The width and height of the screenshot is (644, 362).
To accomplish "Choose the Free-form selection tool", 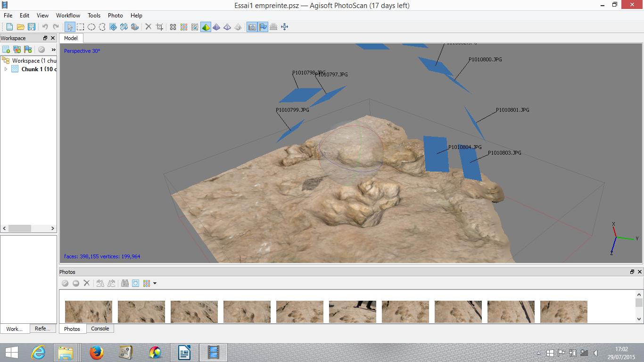I will [x=102, y=27].
